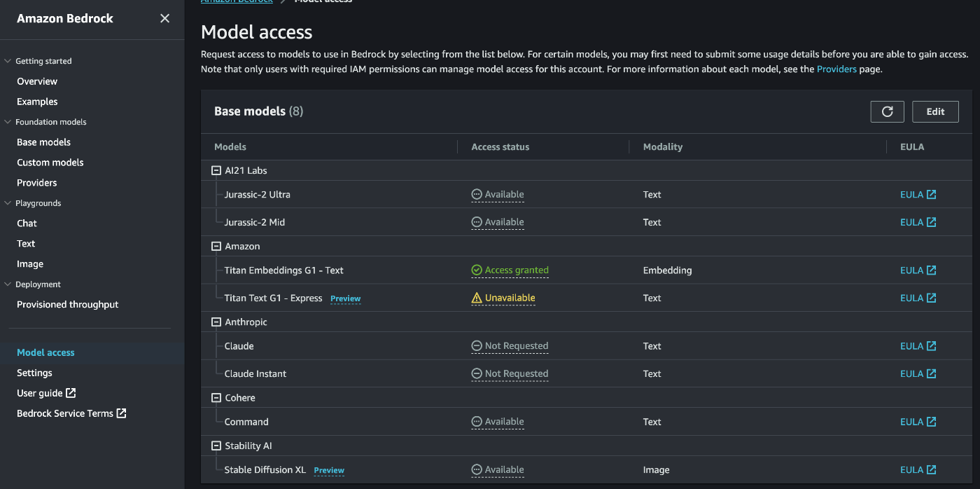This screenshot has width=980, height=489.
Task: Click Available status icon for Jurassic-2 Mid
Action: [x=477, y=222]
